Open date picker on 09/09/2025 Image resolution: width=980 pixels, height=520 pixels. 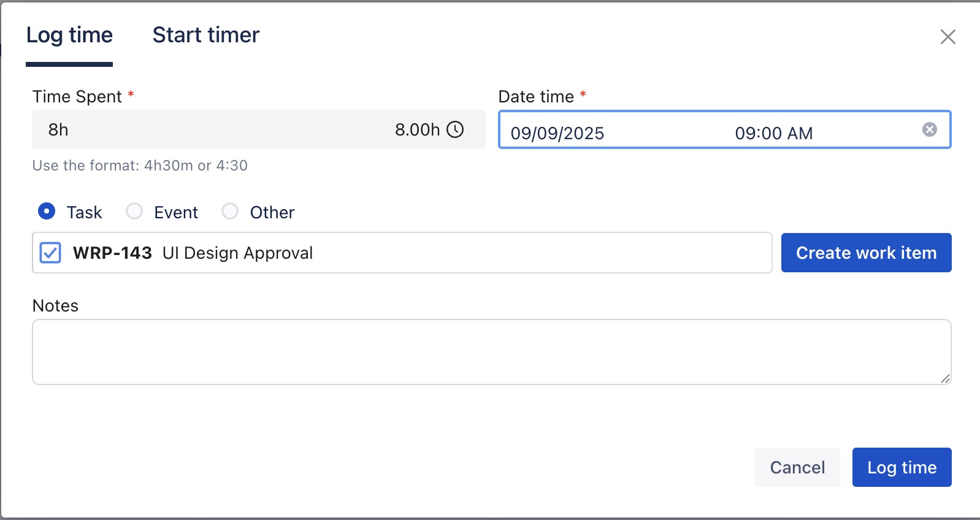[x=557, y=133]
